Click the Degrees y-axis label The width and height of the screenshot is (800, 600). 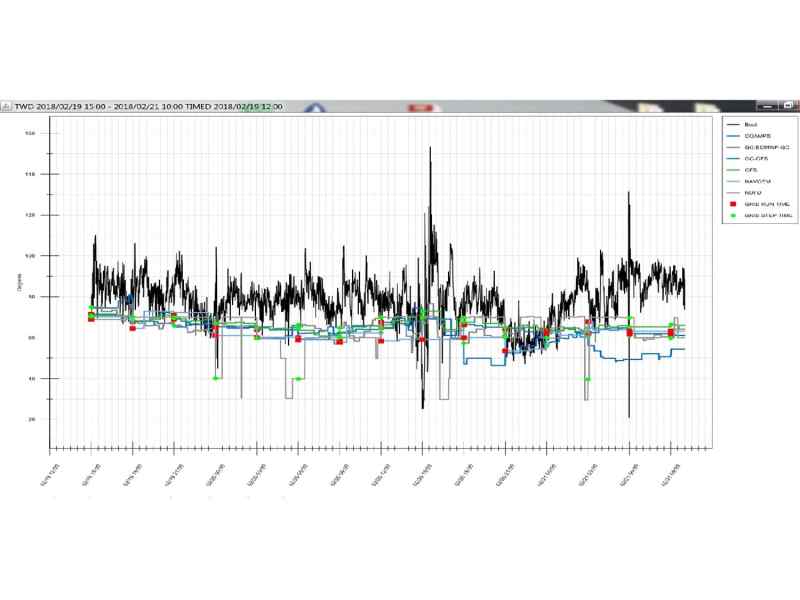pyautogui.click(x=19, y=282)
